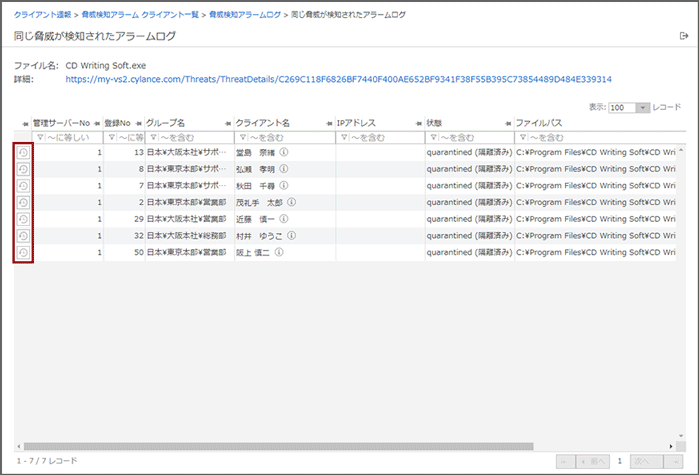Sort by the IPアドレス column header
Image resolution: width=699 pixels, height=475 pixels.
(x=356, y=123)
